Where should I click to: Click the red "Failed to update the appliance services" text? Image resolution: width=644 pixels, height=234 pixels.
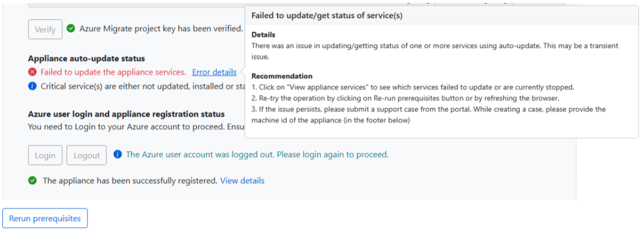click(113, 72)
